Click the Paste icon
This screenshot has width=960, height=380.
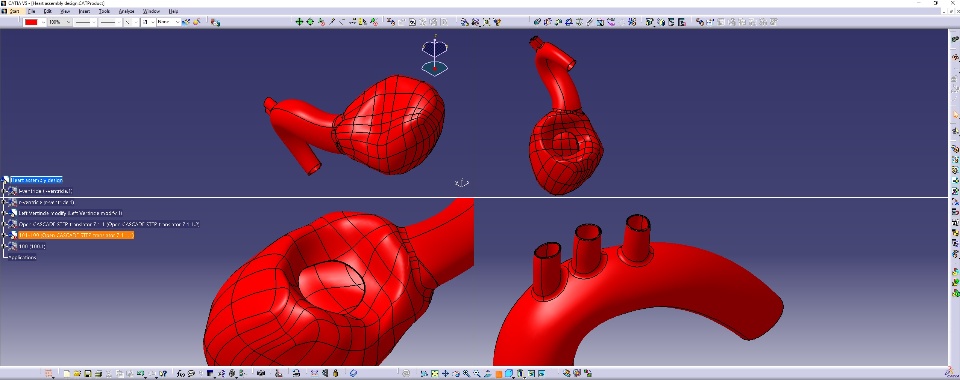(129, 374)
